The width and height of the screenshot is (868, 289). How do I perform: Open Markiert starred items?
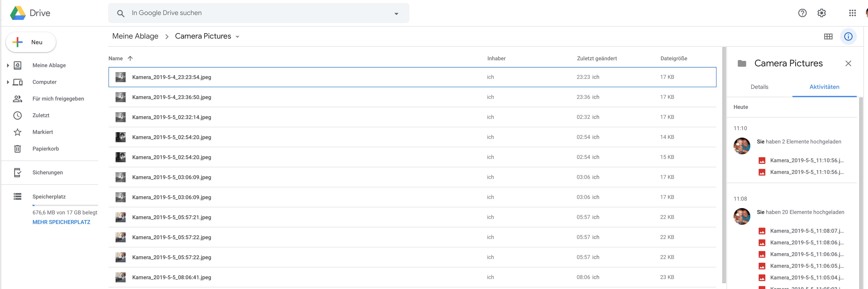(x=42, y=132)
